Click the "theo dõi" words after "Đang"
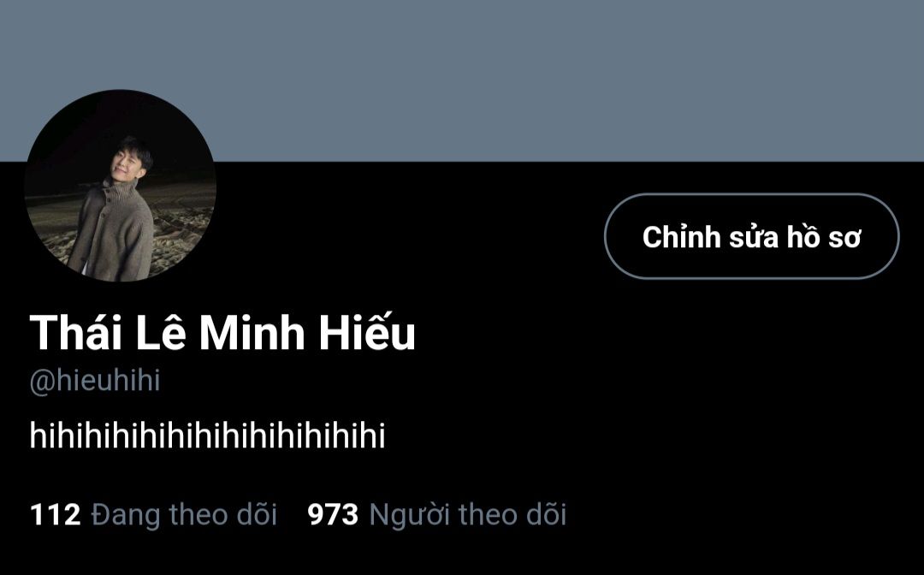The height and width of the screenshot is (575, 924). 223,514
